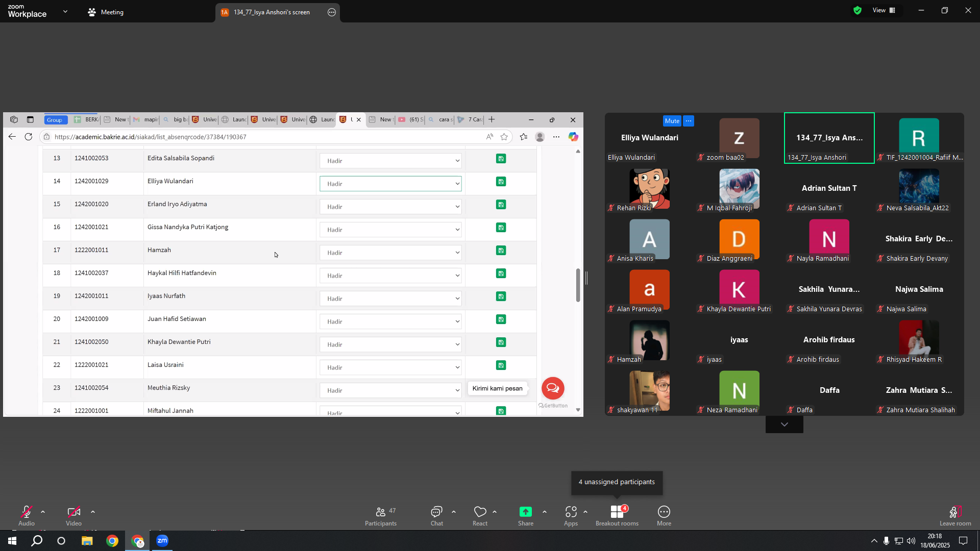Open the Zoom Workplace dropdown
The image size is (980, 551).
tap(65, 11)
